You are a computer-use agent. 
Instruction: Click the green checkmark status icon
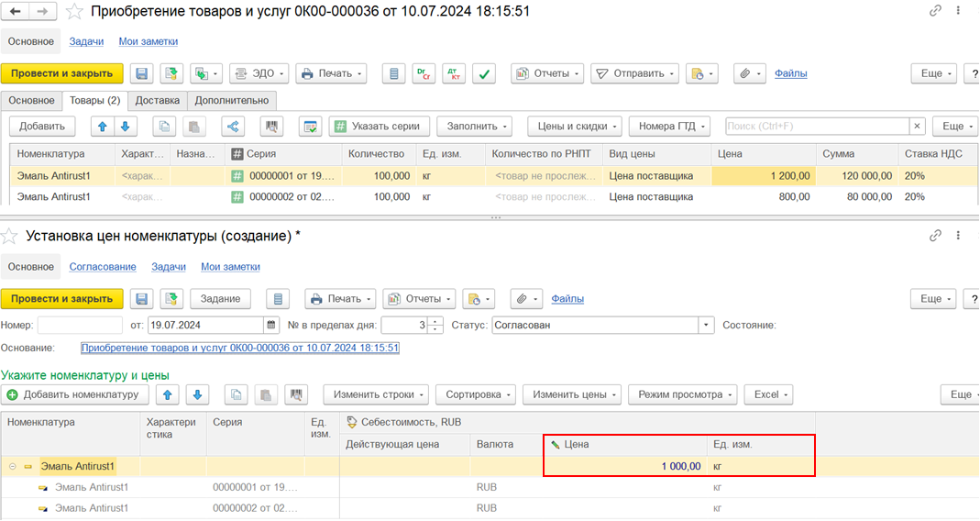coord(484,73)
